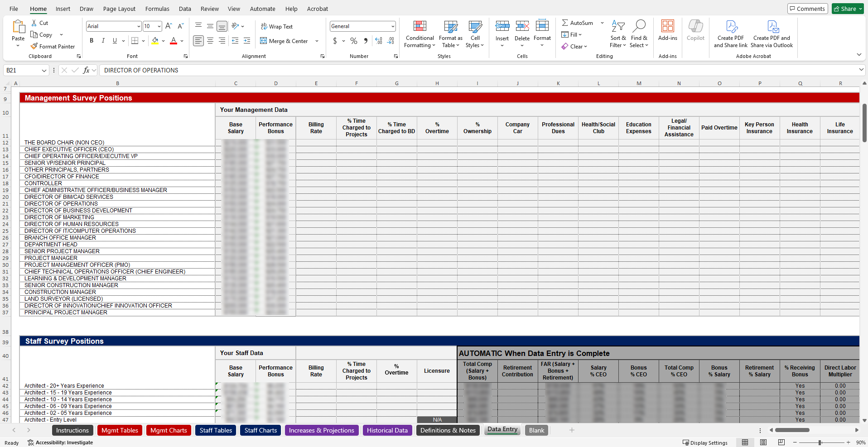Click Create PDF and Share link
The height and width of the screenshot is (447, 868).
point(731,34)
